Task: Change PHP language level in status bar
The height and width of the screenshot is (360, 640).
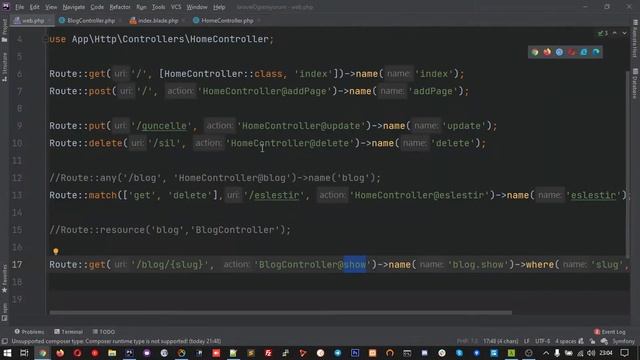Action: pos(467,341)
